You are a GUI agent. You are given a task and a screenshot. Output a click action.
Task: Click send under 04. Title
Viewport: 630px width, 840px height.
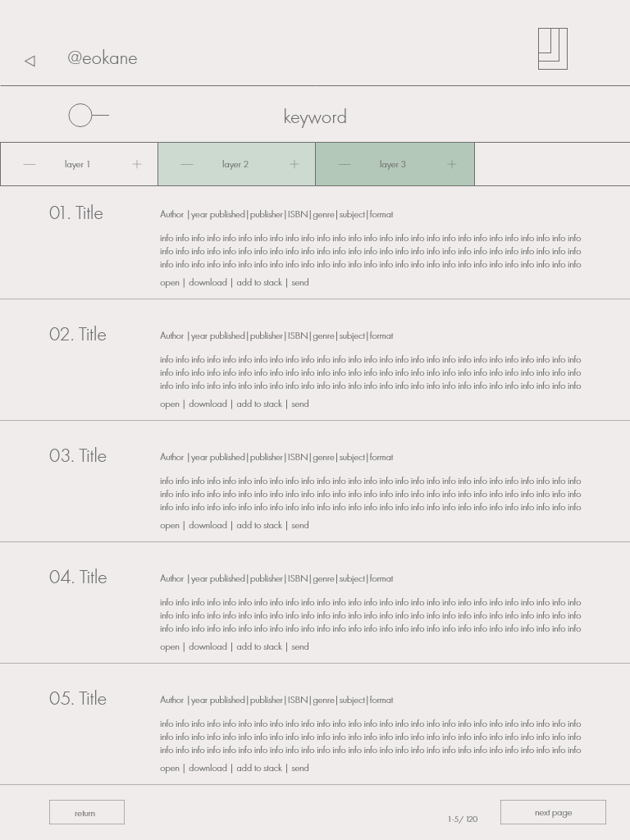[x=300, y=647]
